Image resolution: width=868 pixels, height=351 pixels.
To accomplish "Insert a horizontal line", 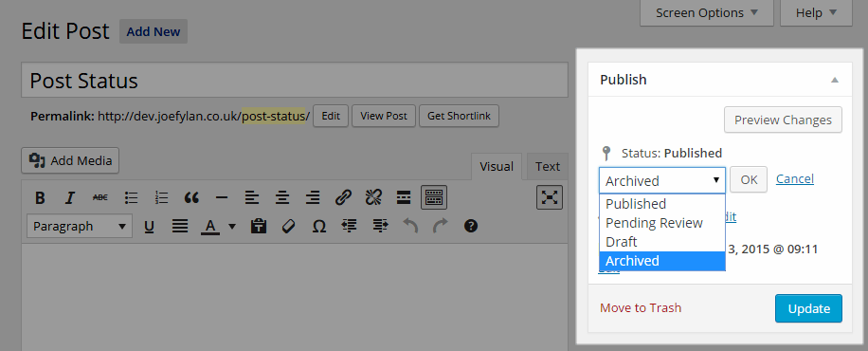I will point(222,197).
